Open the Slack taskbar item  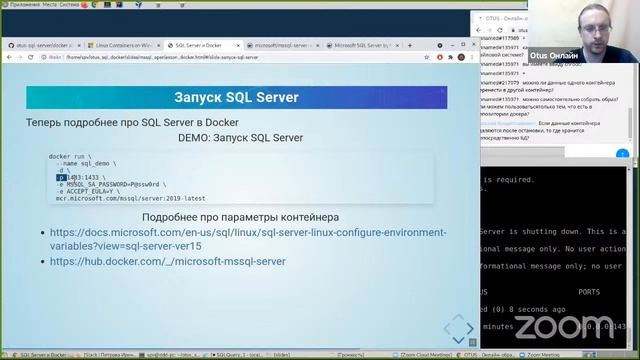point(106,355)
